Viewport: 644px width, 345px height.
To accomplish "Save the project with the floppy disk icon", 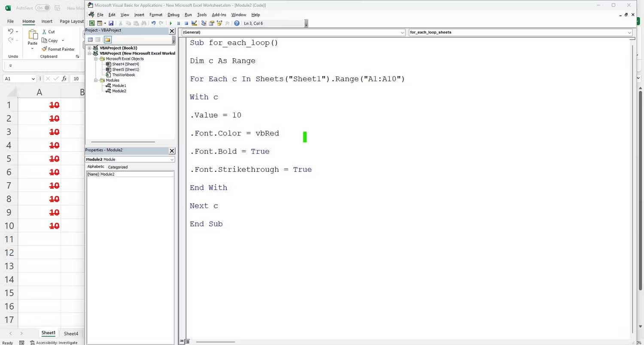I will 111,23.
